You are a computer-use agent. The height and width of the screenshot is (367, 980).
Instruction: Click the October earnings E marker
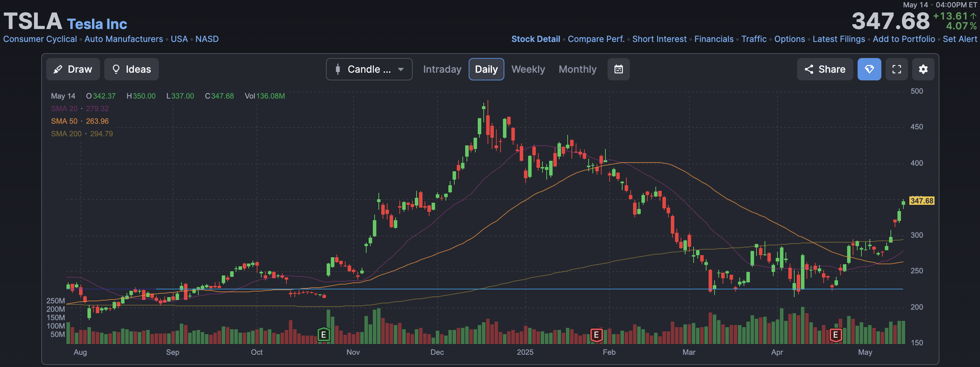(x=324, y=335)
